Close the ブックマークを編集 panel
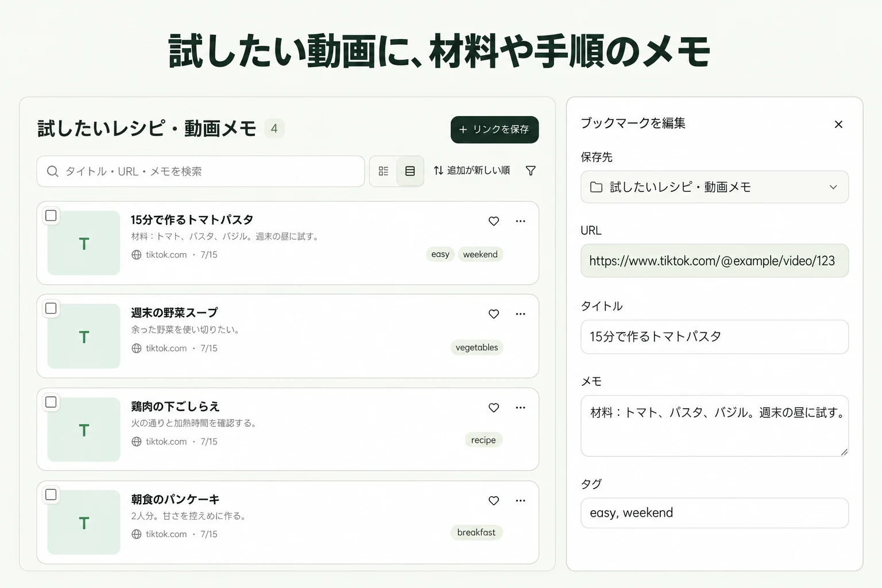This screenshot has width=882, height=588. click(x=838, y=125)
